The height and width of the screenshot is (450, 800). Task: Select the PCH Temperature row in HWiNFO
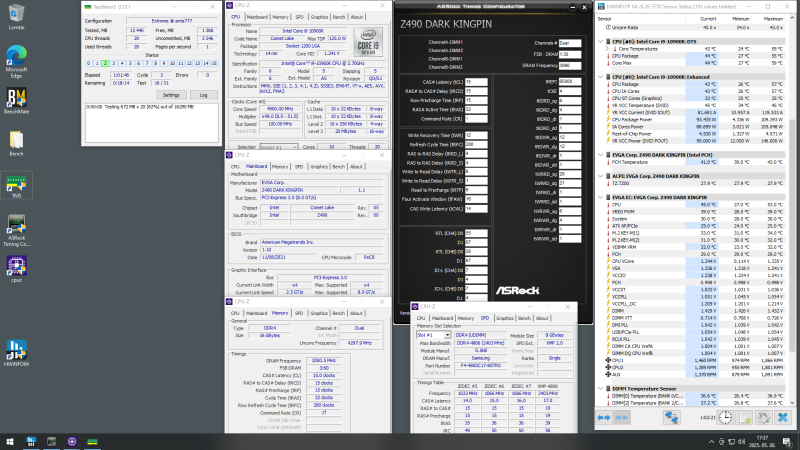tap(697, 162)
